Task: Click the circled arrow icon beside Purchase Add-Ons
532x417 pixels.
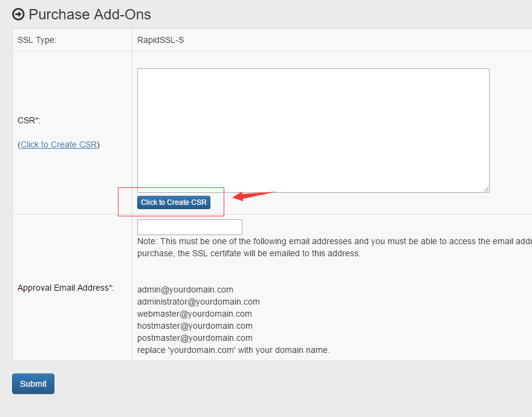Action: 19,15
